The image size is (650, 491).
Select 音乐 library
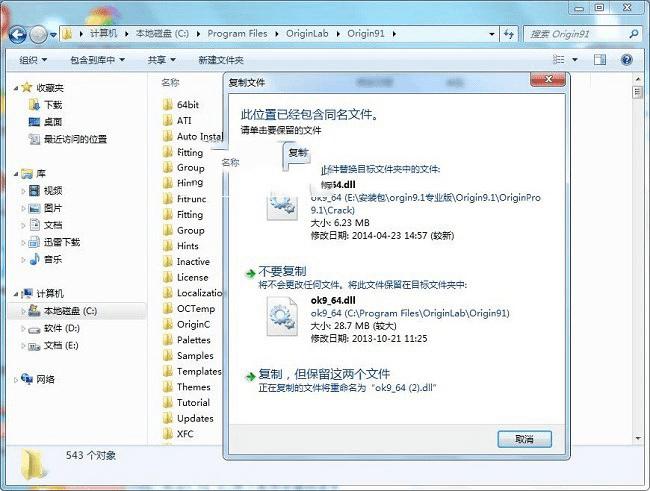[x=53, y=260]
